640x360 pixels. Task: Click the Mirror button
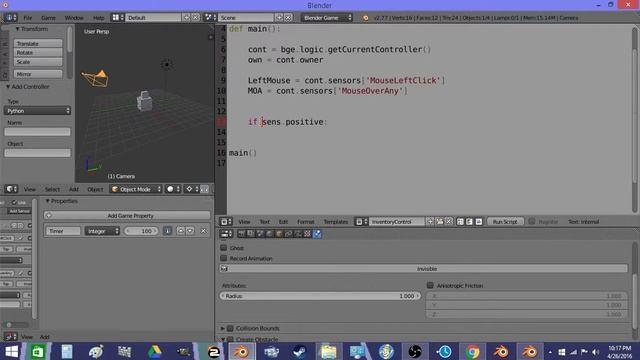point(38,74)
